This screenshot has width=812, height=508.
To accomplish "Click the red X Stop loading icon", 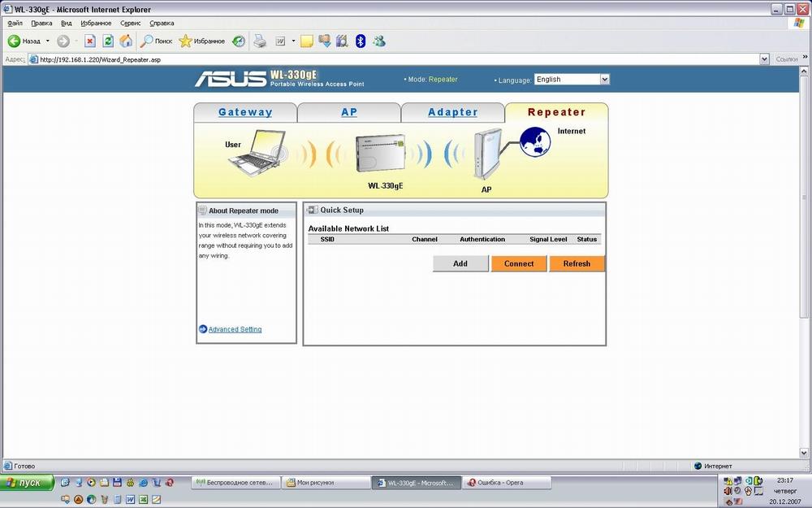I will pyautogui.click(x=90, y=41).
